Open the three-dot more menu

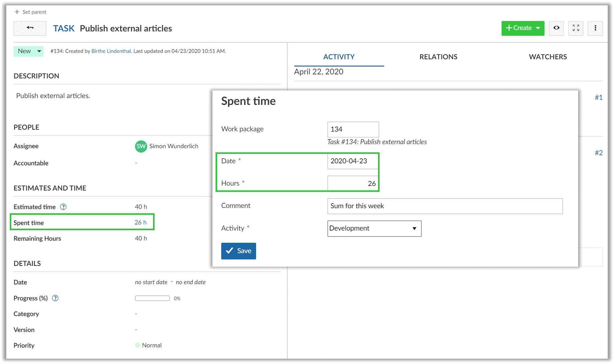click(x=595, y=28)
